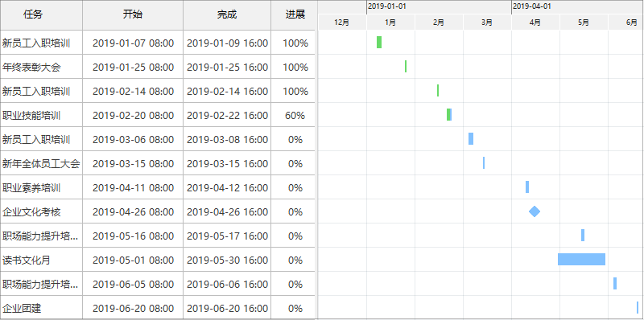Click the February 14 新员工入职培训 Gantt bar

[x=438, y=90]
